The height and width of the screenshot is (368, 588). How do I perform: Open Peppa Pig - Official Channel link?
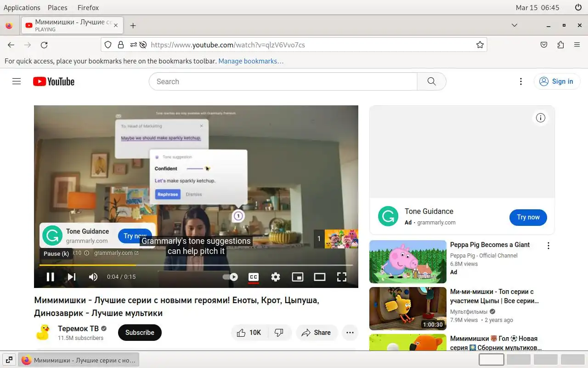click(484, 255)
